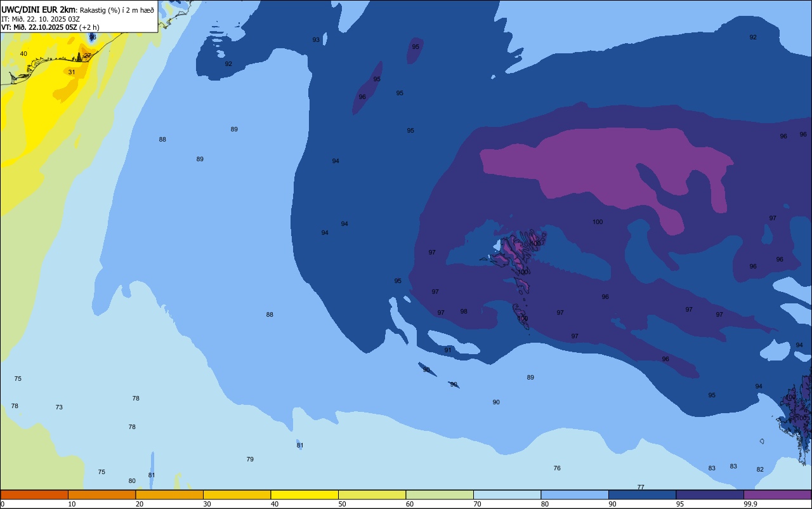Screen dimensions: 812x509
Task: Click the '82' humidity value on the map
Action: coord(760,470)
